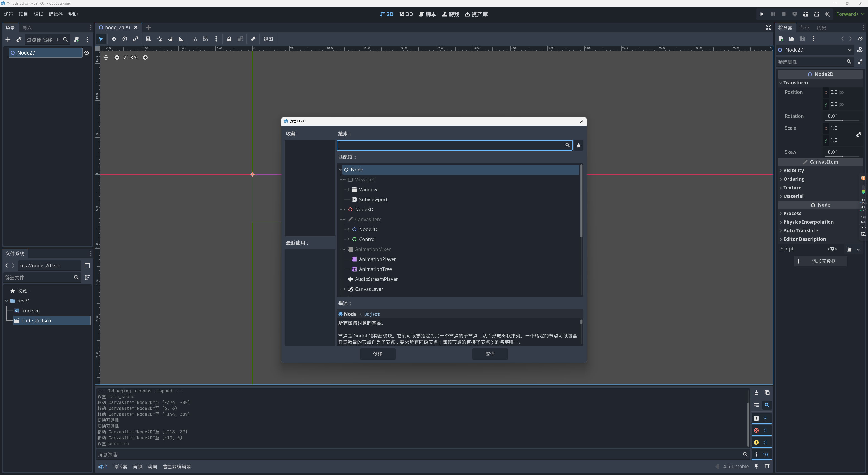The width and height of the screenshot is (868, 475).
Task: Open the 编辑器 menu
Action: click(55, 14)
